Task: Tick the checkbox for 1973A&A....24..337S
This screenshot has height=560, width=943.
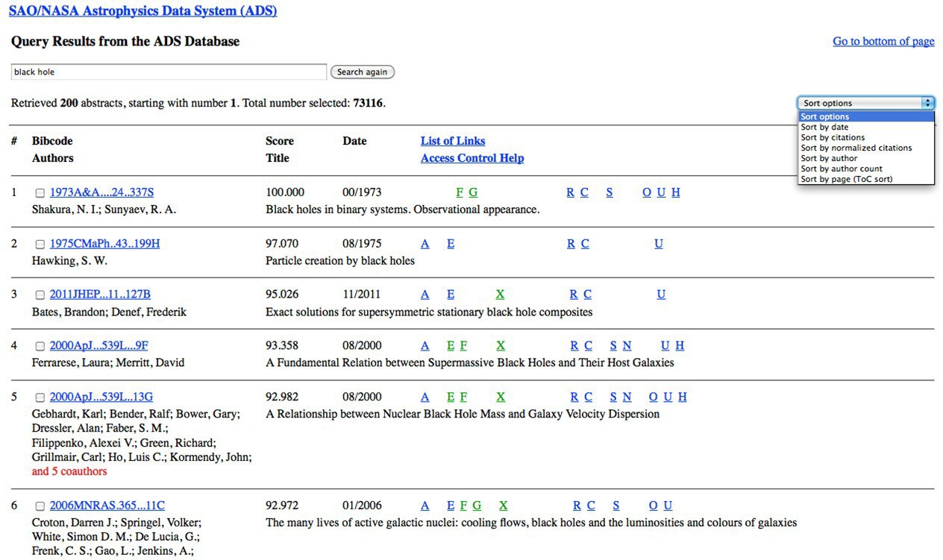Action: coord(40,193)
